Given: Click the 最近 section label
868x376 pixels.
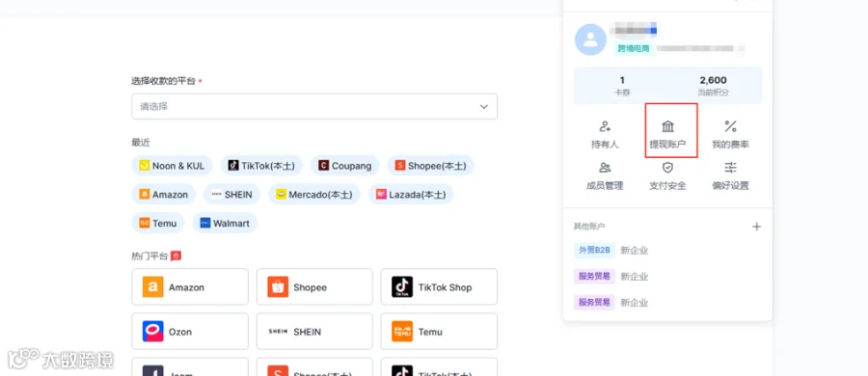Looking at the screenshot, I should 141,143.
